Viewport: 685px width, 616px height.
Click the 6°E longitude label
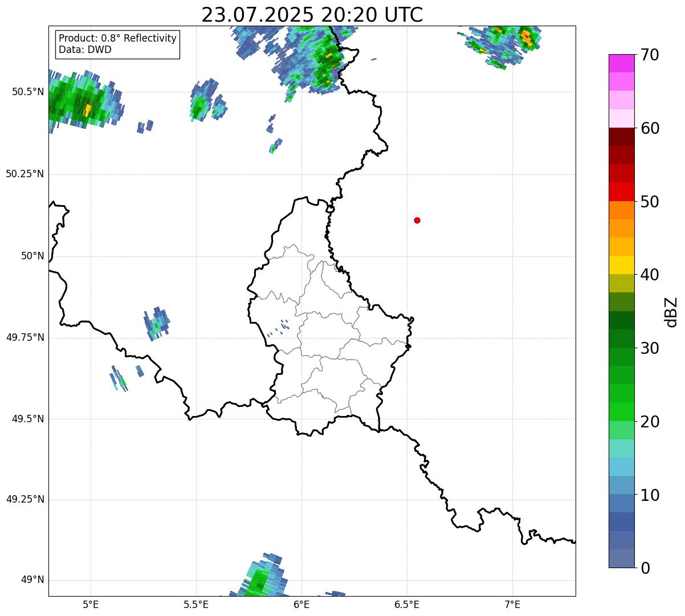(x=301, y=605)
